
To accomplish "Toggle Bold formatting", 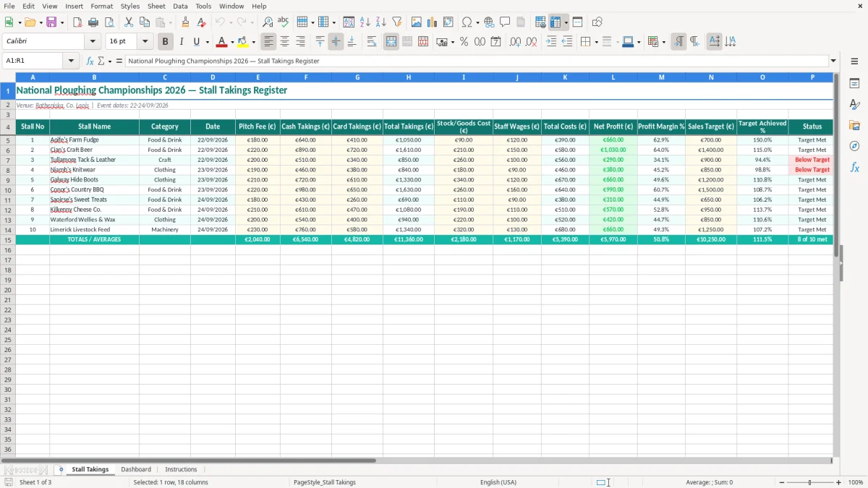I will pos(165,42).
